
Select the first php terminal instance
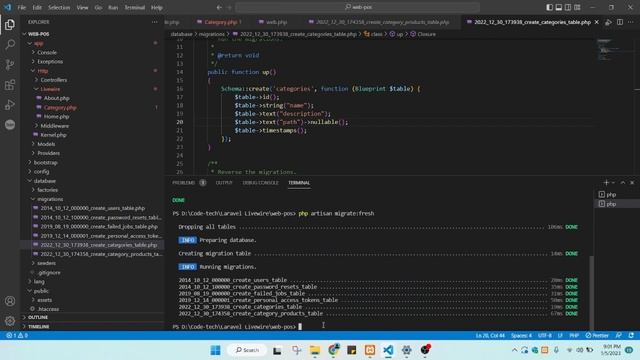(616, 195)
